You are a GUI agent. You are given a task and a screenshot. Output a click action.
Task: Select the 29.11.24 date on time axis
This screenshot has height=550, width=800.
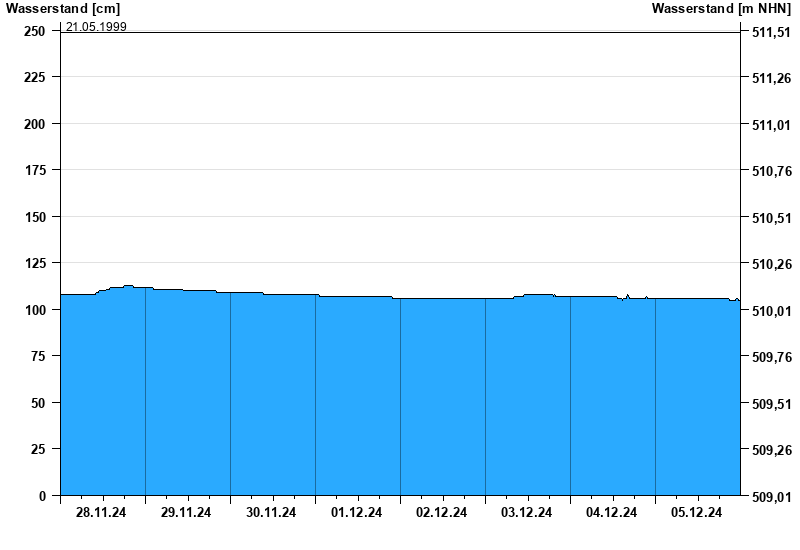pyautogui.click(x=187, y=513)
